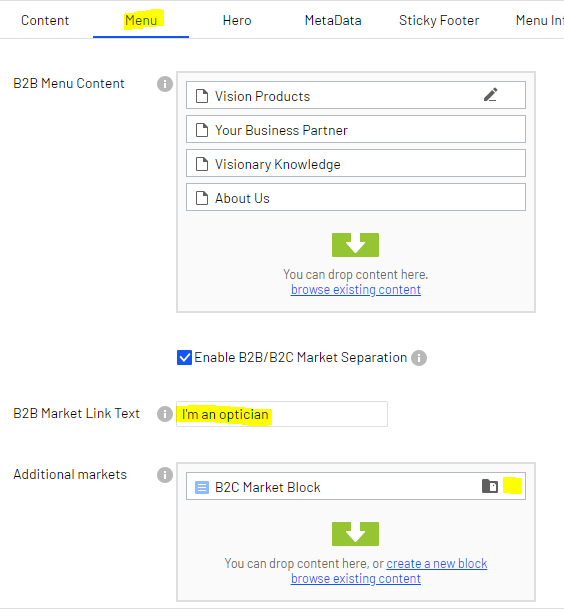Viewport: 564px width, 616px height.
Task: Create a new block in Additional markets
Action: pyautogui.click(x=437, y=564)
